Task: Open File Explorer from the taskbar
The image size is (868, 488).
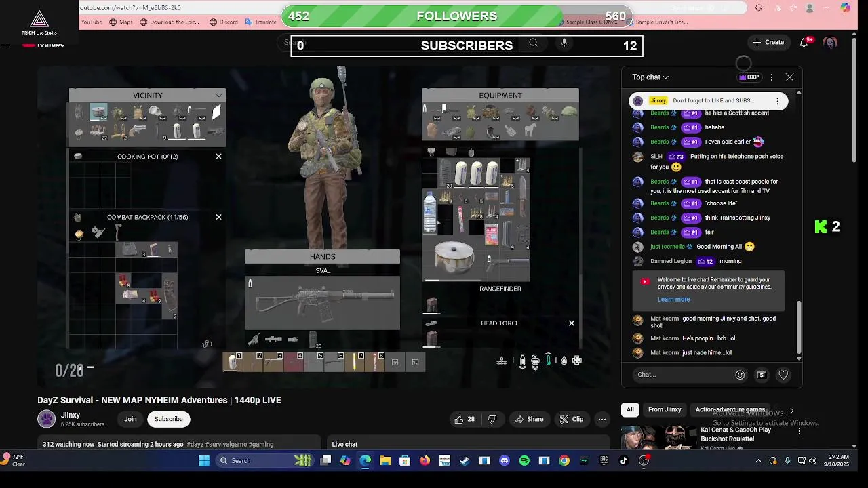Action: (384, 461)
